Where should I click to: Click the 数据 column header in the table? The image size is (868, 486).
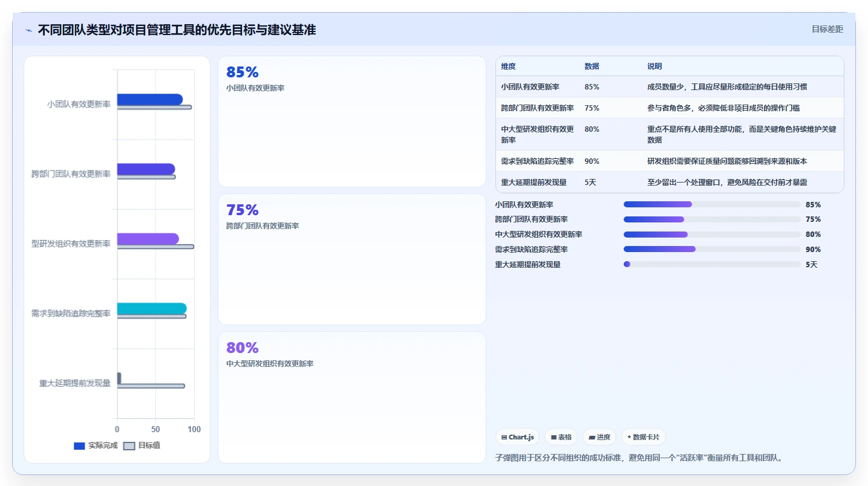pyautogui.click(x=592, y=66)
